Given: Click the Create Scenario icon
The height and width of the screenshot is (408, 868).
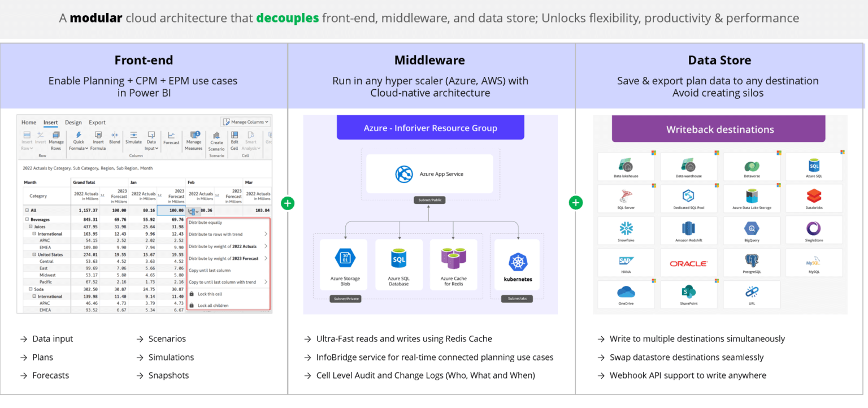Looking at the screenshot, I should click(x=218, y=137).
